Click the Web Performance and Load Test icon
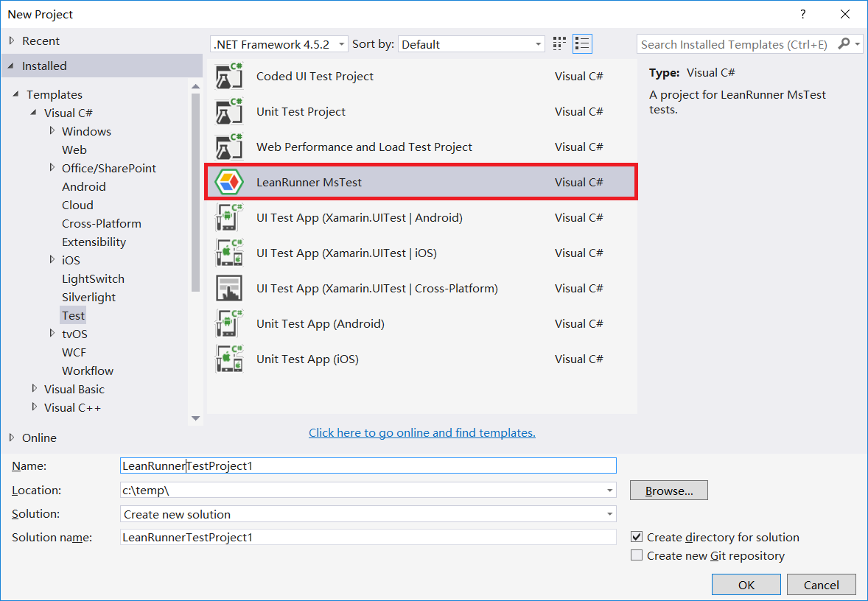Screen dimensions: 868x601 tap(228, 147)
